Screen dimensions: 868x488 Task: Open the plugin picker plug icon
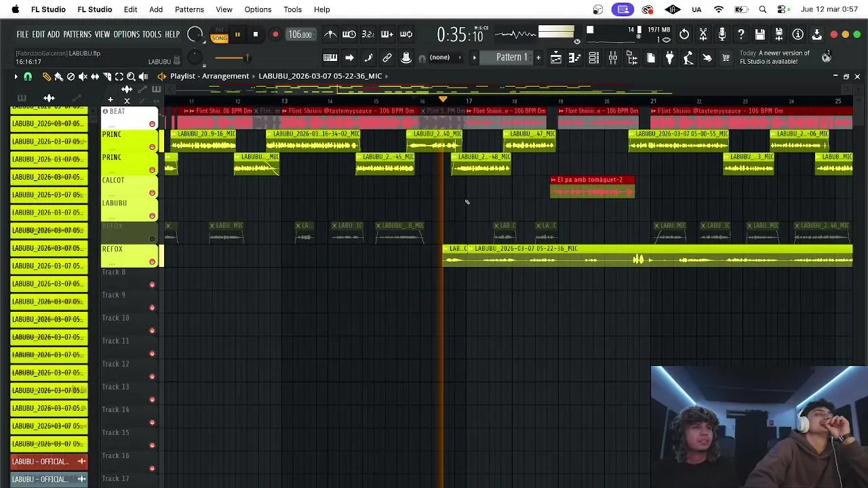tap(669, 58)
